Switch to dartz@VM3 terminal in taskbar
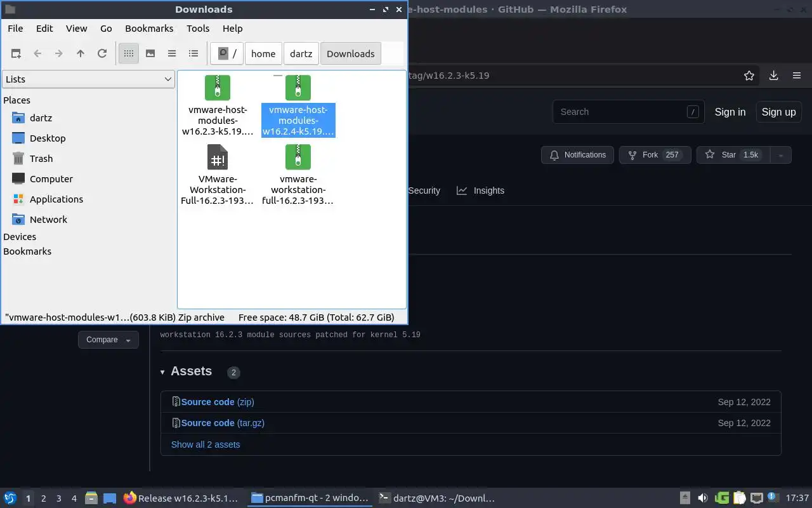 (436, 498)
